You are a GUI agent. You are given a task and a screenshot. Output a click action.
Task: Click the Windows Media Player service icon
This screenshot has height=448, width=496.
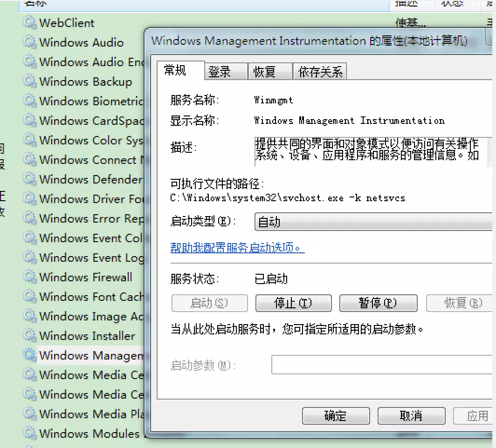30,414
